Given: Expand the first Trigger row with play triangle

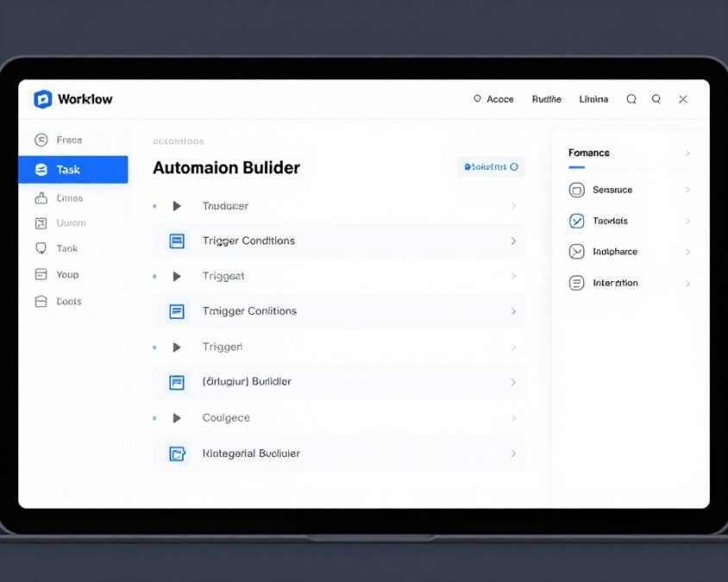Looking at the screenshot, I should coord(176,206).
